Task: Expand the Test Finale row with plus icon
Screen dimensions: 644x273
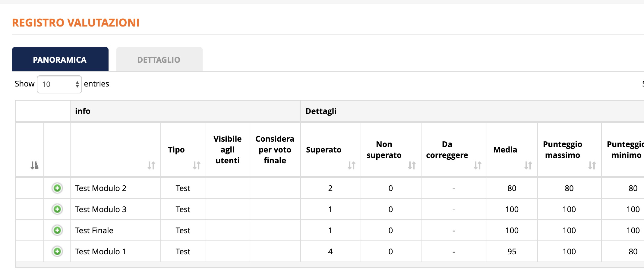Action: (x=57, y=230)
